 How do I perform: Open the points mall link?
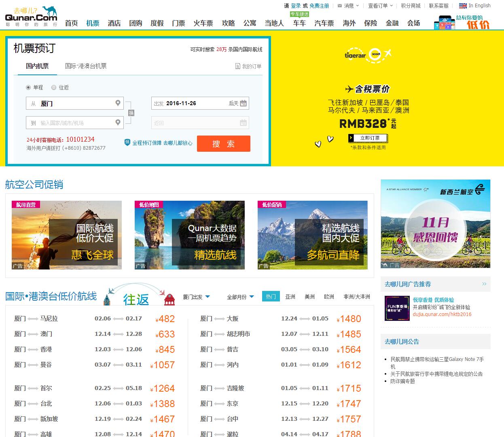point(411,6)
